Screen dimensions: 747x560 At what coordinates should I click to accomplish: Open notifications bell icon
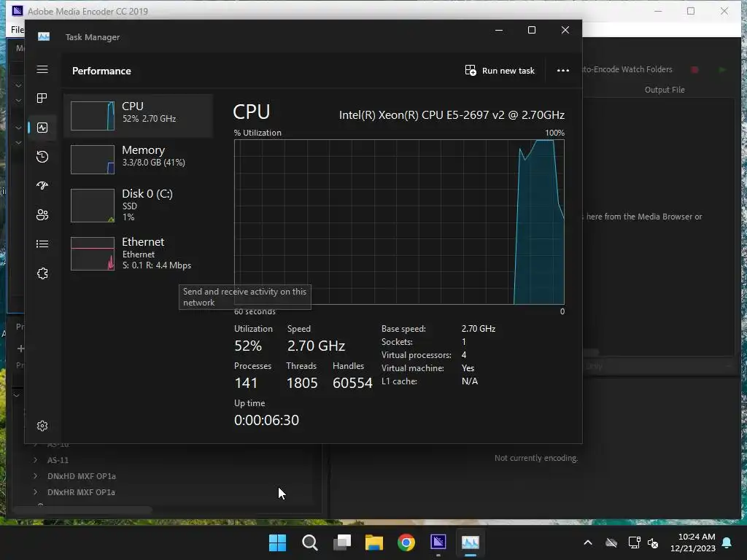[727, 542]
